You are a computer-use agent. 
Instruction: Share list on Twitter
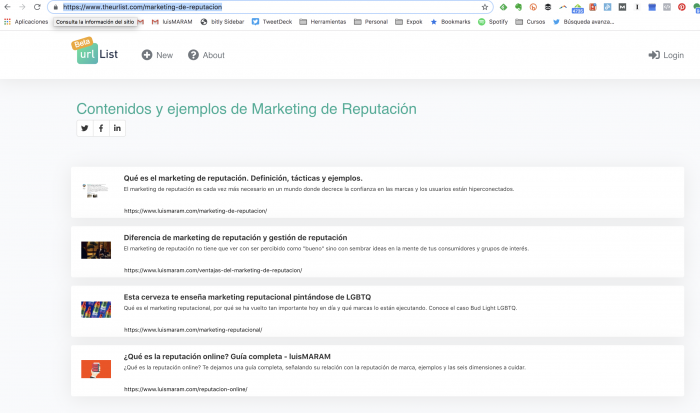click(84, 128)
